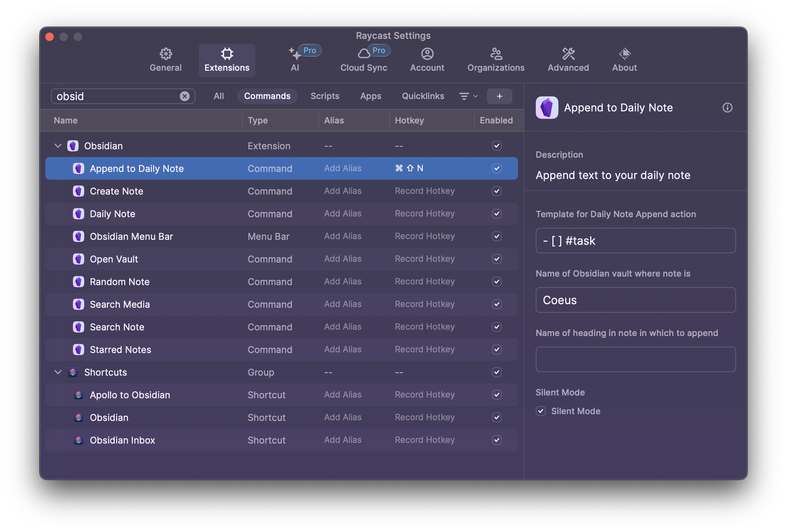Image resolution: width=787 pixels, height=532 pixels.
Task: Open the About tab
Action: click(625, 60)
